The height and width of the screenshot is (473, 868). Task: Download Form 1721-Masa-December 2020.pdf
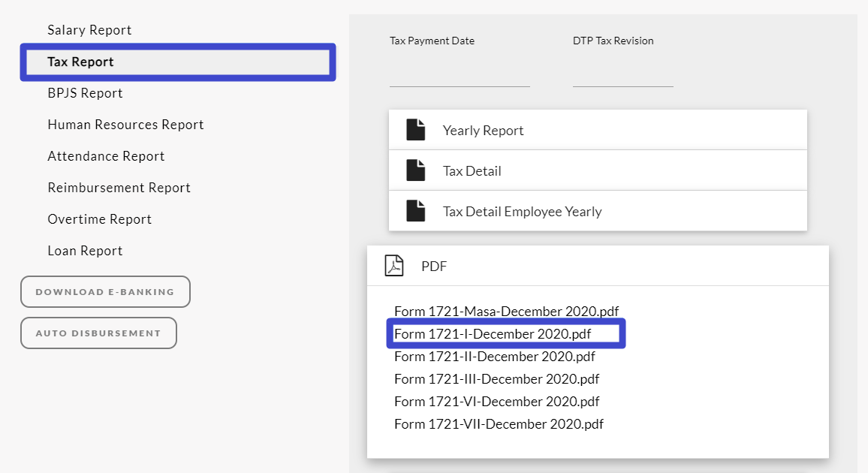coord(506,311)
